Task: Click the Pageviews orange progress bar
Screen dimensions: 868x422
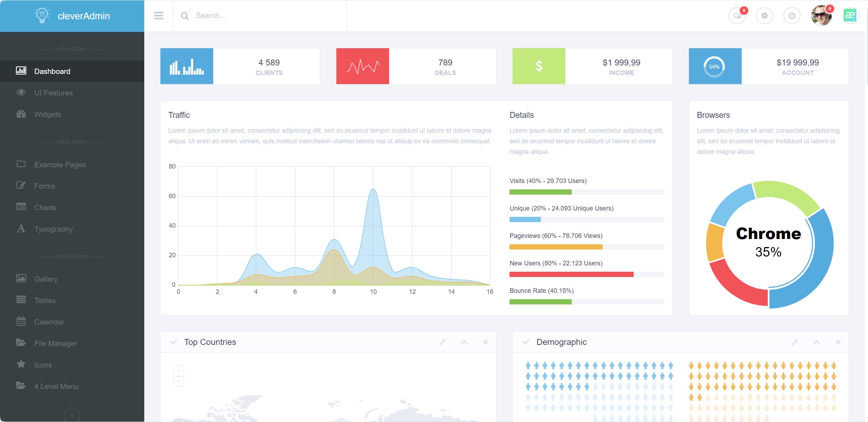Action: tap(556, 247)
